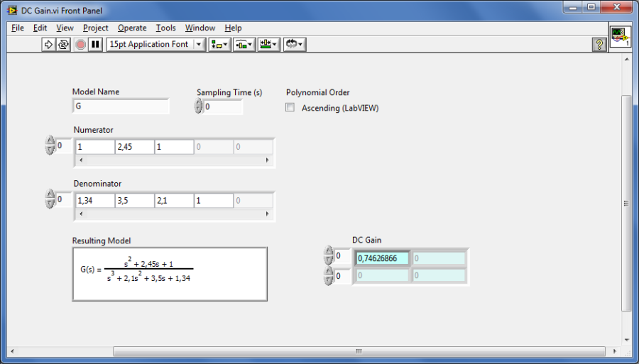Click the VI icon in top-right corner
Image resolution: width=639 pixels, height=364 pixels.
click(x=621, y=37)
